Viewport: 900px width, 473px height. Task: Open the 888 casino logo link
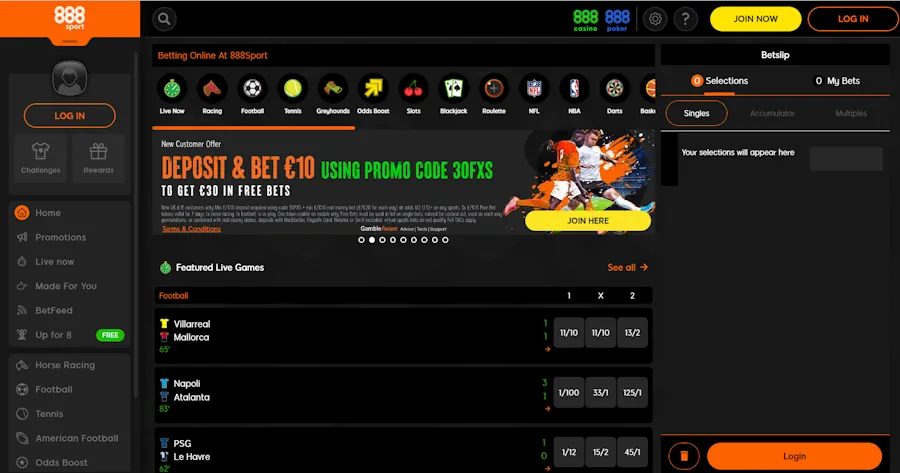(585, 20)
